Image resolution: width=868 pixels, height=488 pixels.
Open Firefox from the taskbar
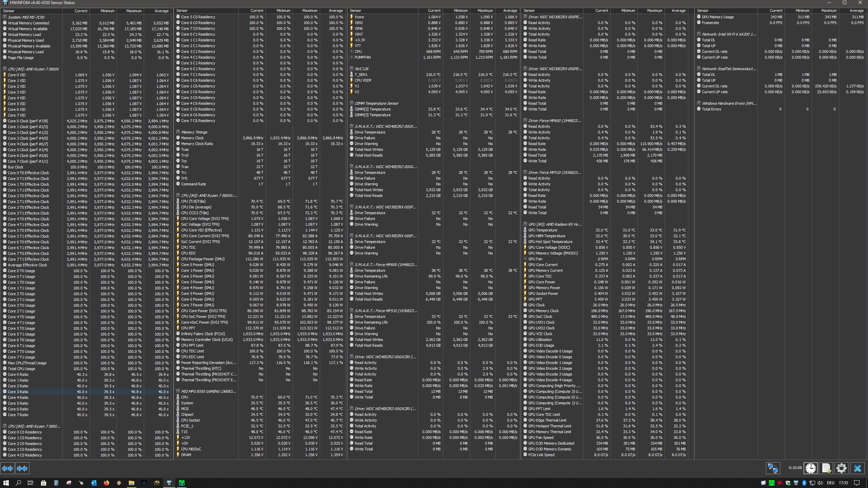[106, 483]
